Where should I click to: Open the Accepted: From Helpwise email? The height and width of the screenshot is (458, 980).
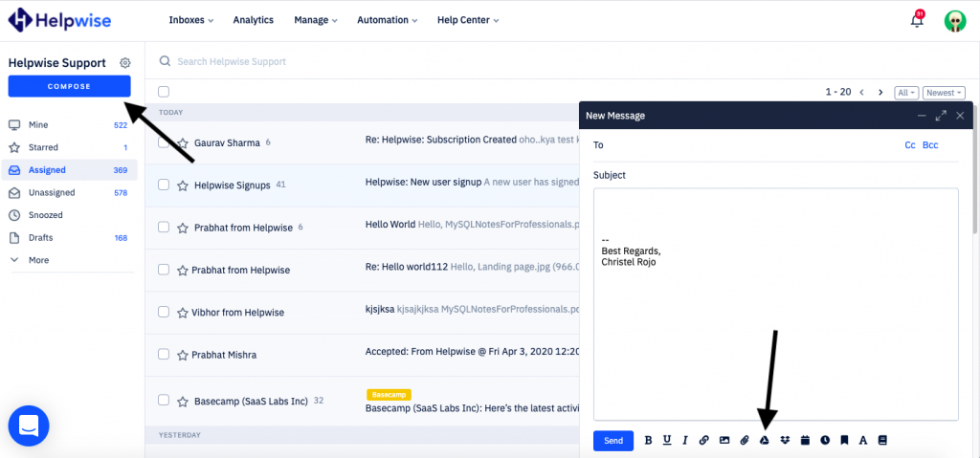(x=472, y=352)
